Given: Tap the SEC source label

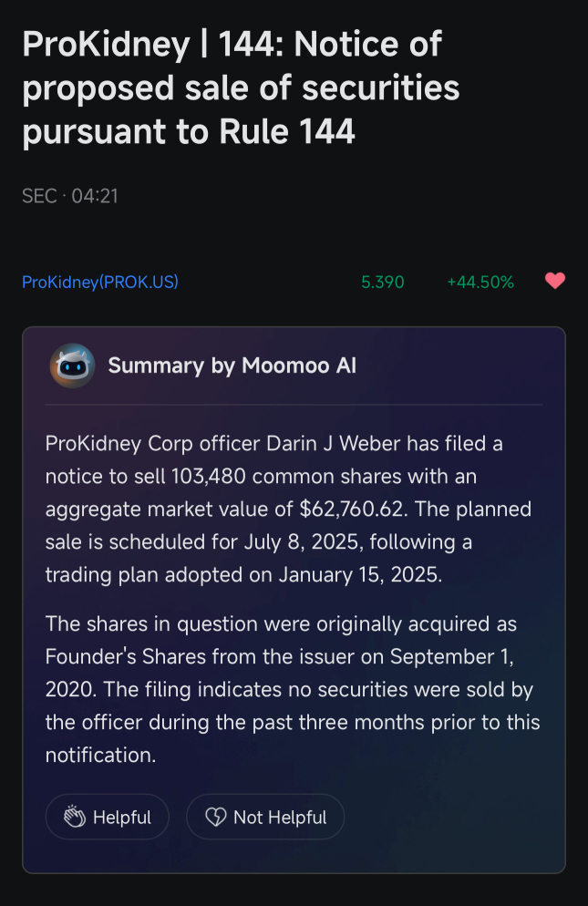Looking at the screenshot, I should coord(39,196).
